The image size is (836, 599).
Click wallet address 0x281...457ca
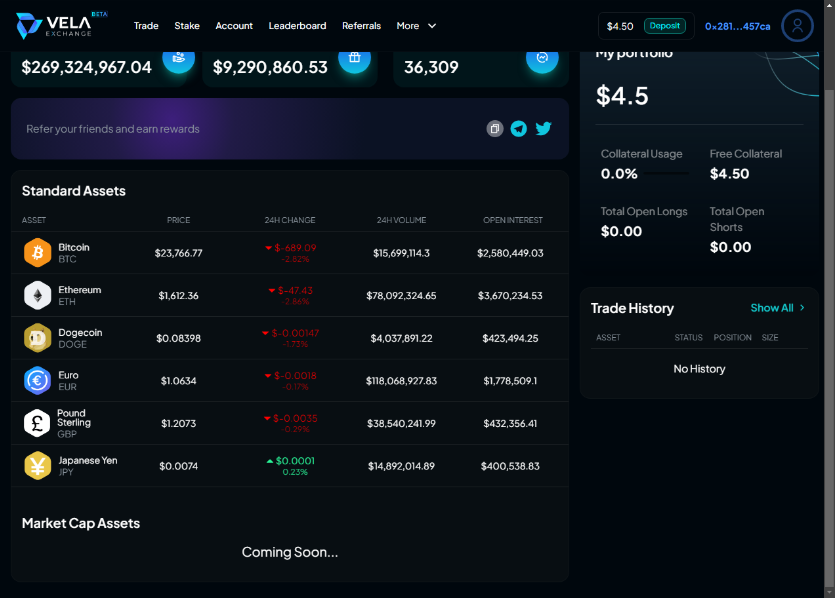point(737,26)
